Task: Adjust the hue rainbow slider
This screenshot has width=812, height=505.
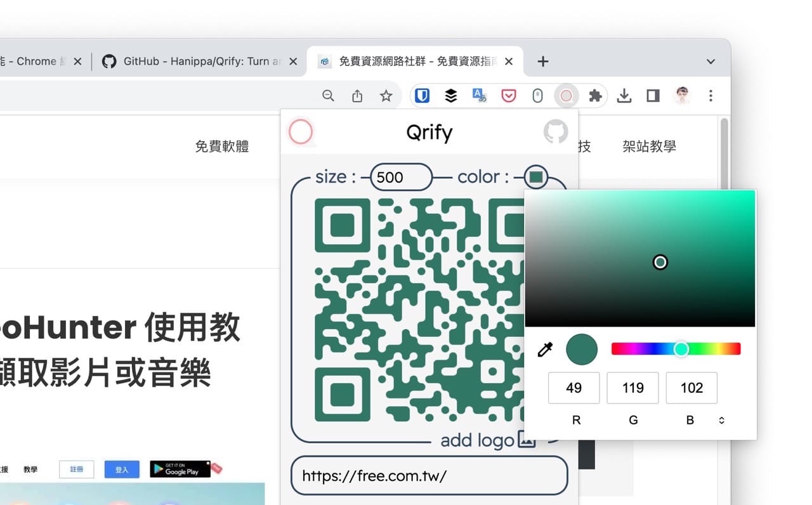Action: 676,349
